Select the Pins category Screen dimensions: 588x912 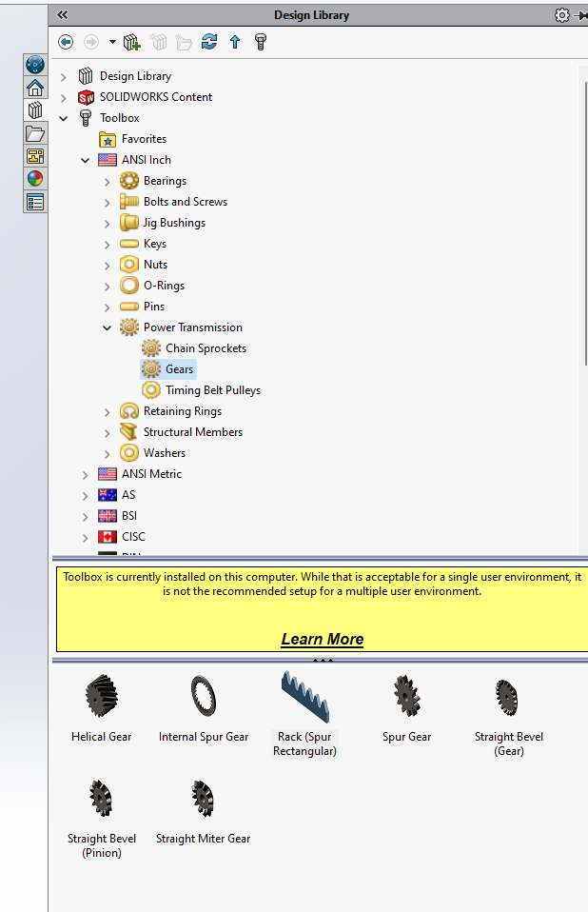[x=154, y=307]
